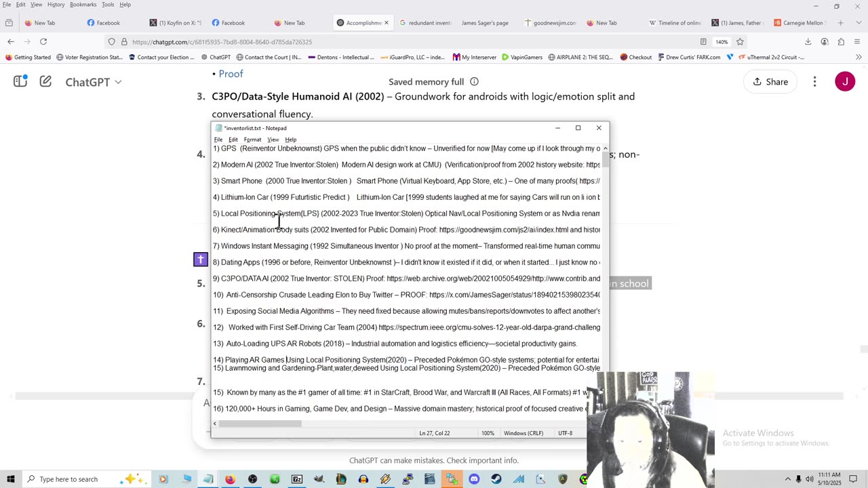Viewport: 868px width, 488px height.
Task: Bookmark this page with star icon
Action: 740,42
